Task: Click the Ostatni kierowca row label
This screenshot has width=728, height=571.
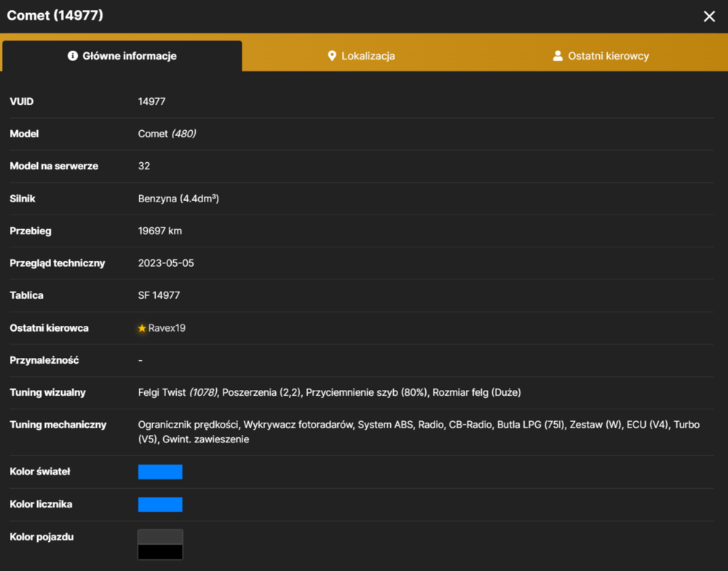Action: click(x=50, y=328)
